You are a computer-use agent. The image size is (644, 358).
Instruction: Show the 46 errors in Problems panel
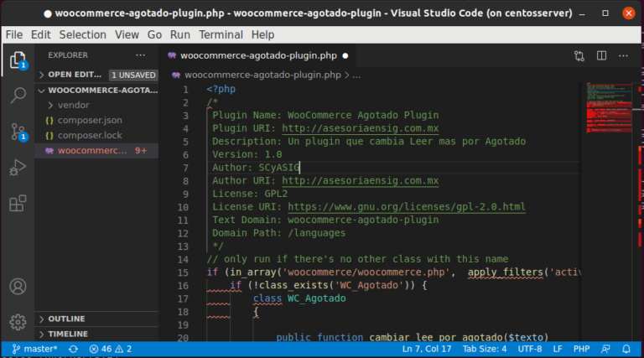[x=101, y=349]
